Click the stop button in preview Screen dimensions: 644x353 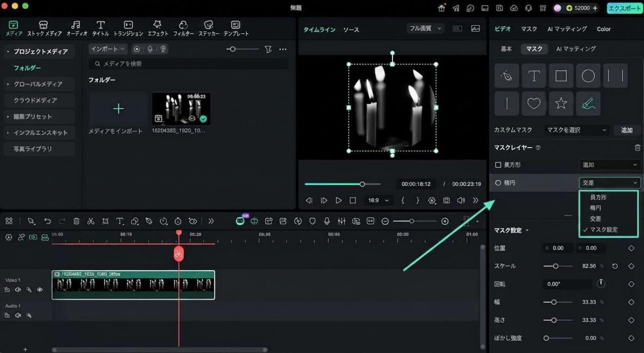click(x=353, y=201)
